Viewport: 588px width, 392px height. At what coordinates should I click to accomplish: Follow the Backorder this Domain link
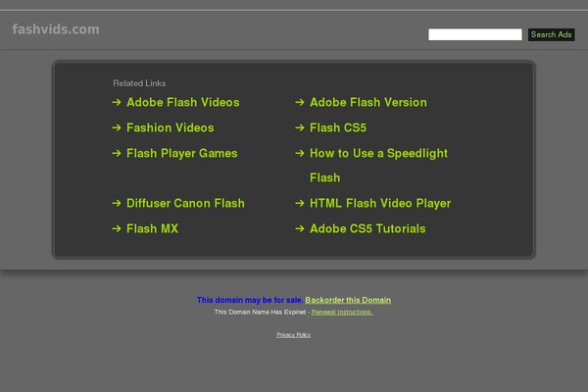click(x=348, y=300)
